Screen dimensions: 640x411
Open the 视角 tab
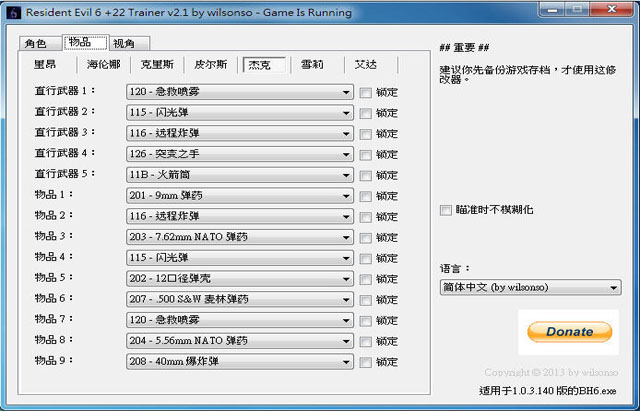click(x=130, y=43)
